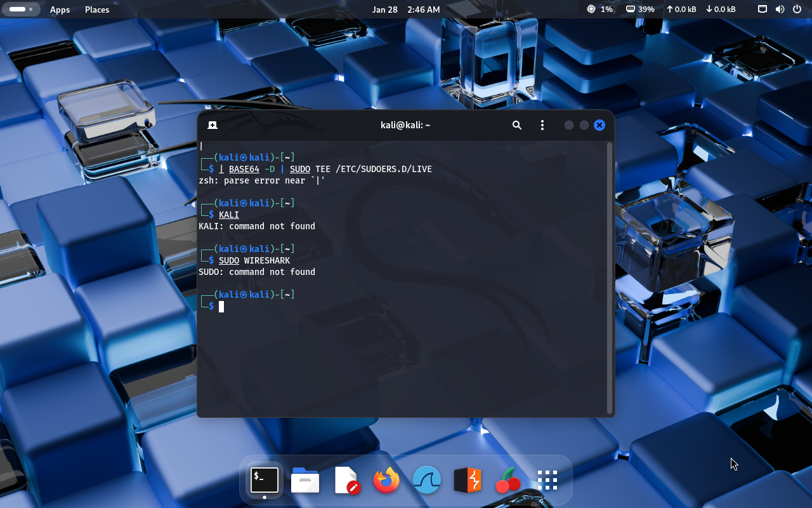Open the Places menu
The image size is (812, 508).
pos(97,10)
